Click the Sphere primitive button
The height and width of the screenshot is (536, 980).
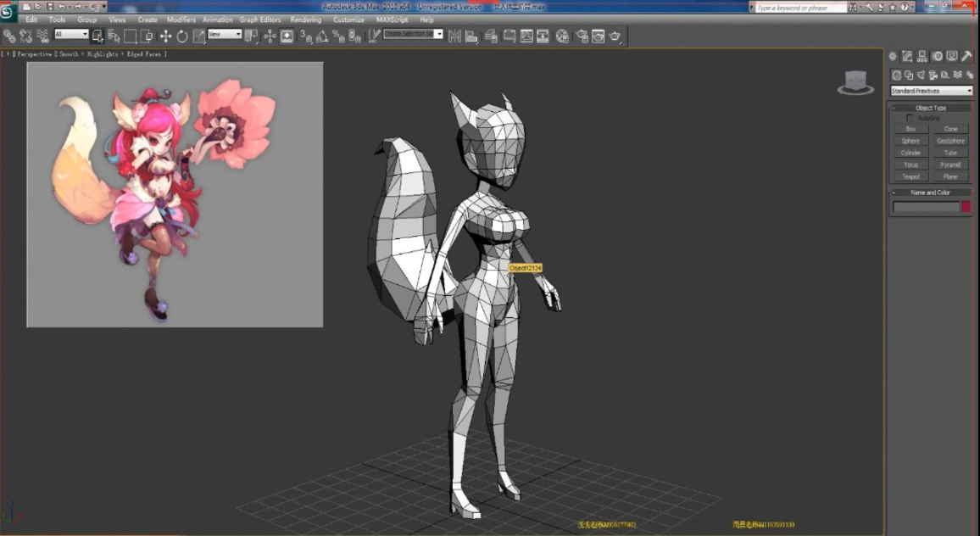tap(910, 141)
